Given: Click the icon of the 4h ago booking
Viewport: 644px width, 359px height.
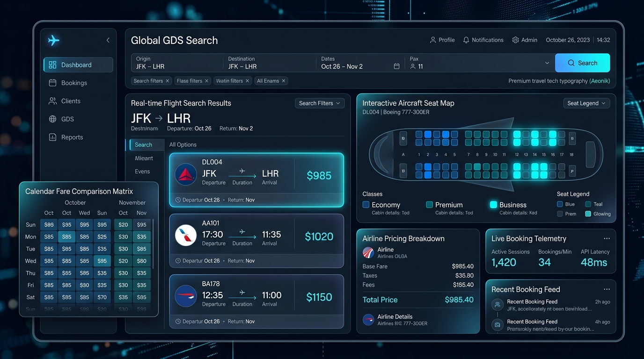Looking at the screenshot, I should click(x=498, y=324).
